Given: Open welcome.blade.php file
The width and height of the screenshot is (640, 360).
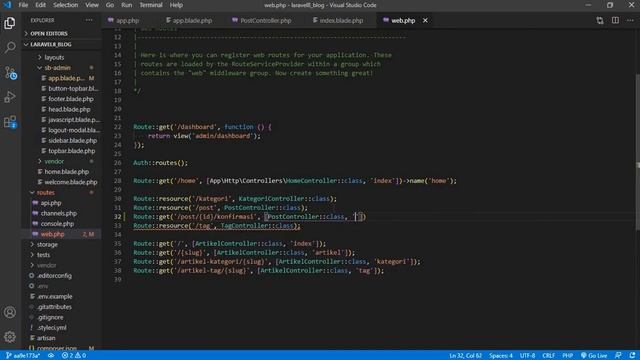Looking at the screenshot, I should coord(71,182).
